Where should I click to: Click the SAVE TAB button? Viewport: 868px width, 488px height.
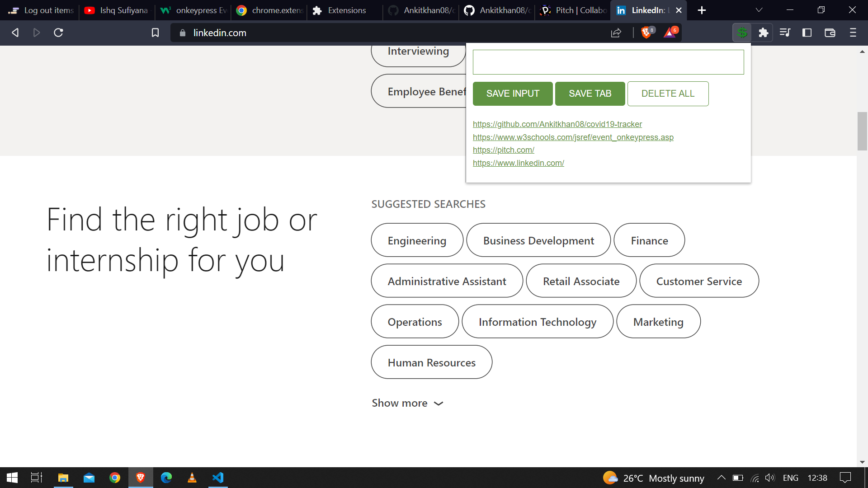click(x=590, y=94)
